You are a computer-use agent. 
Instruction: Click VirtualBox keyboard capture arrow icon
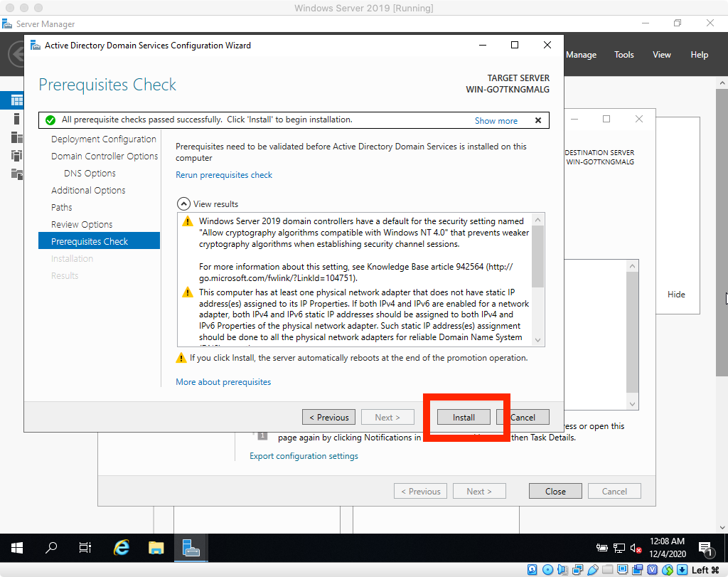coord(682,570)
